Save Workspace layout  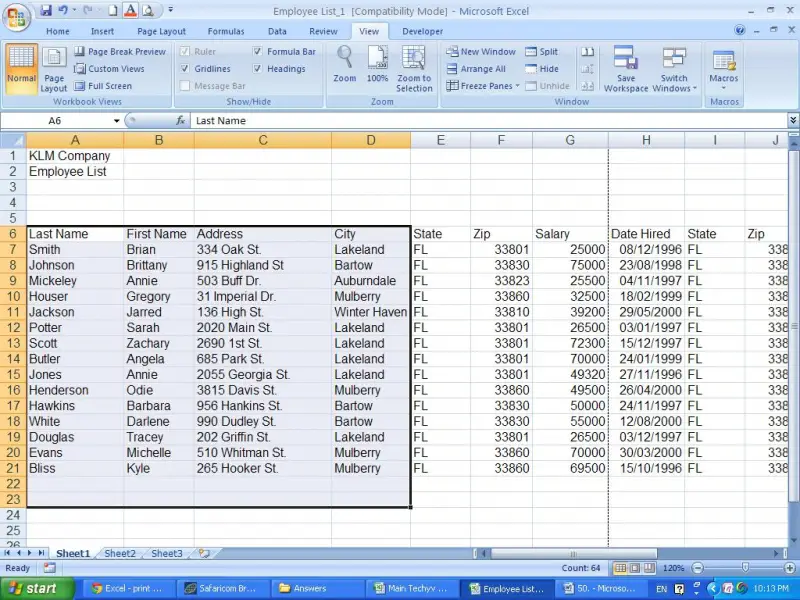626,69
